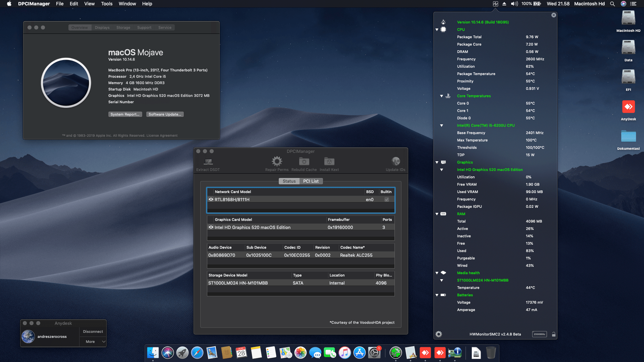Collapse ST1000LM024 HN-M101MBB disk subsection
The width and height of the screenshot is (644, 362).
(x=442, y=280)
